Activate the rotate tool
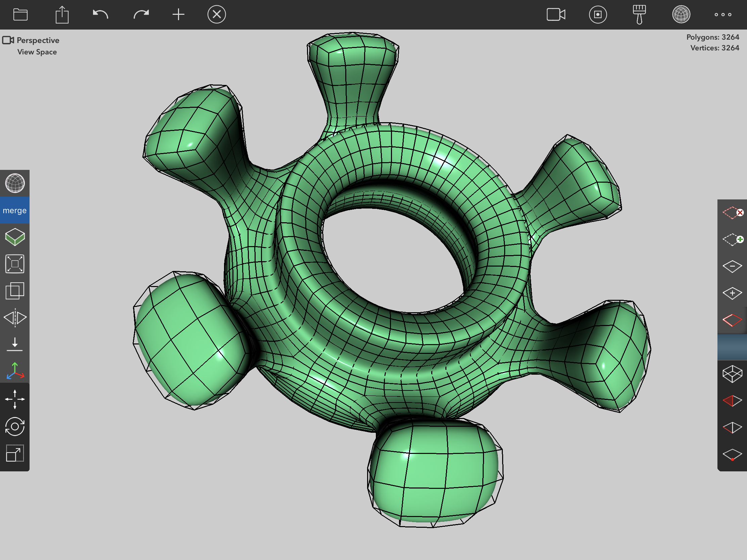The height and width of the screenshot is (560, 747). [x=14, y=426]
